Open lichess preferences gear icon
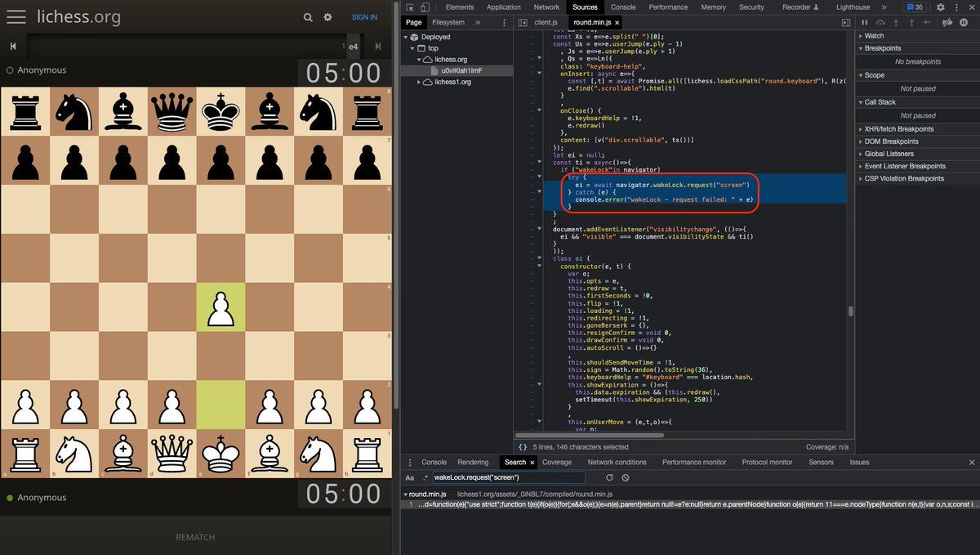This screenshot has width=980, height=555. click(x=327, y=17)
